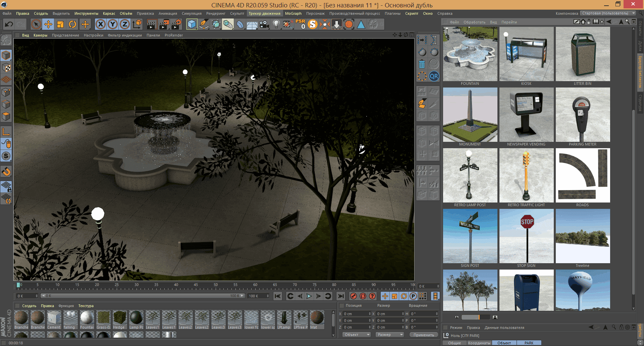Click the timeline preview range bar

pyautogui.click(x=143, y=296)
